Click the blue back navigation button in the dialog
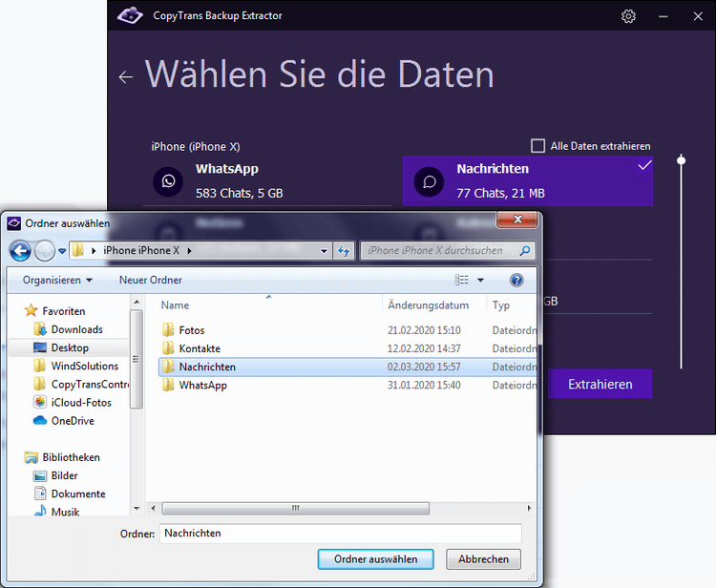 click(x=21, y=251)
